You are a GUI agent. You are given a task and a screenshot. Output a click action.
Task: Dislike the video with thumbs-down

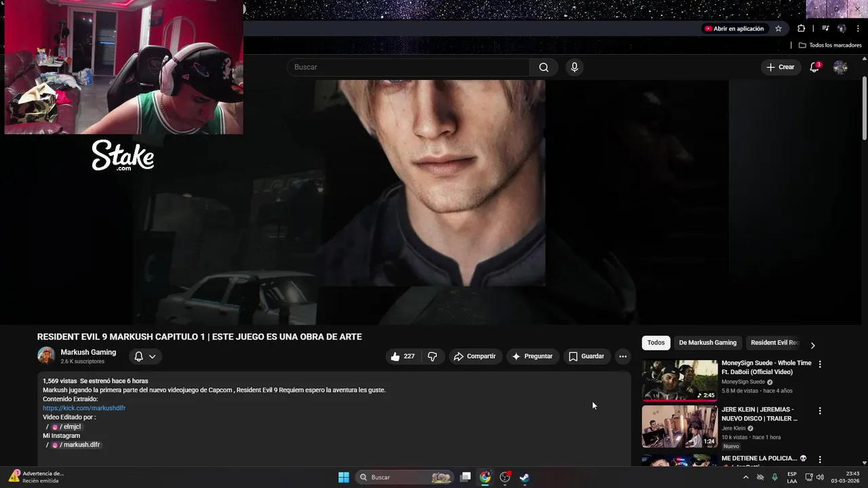coord(433,357)
